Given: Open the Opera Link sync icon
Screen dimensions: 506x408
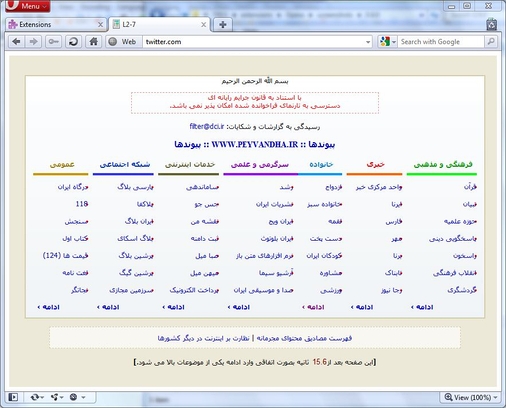Looking at the screenshot, I should pos(35,397).
